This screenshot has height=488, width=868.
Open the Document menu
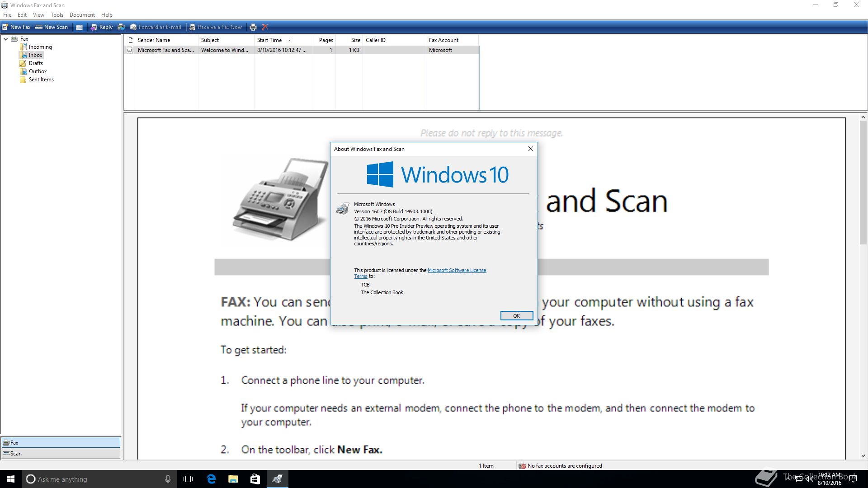(x=82, y=15)
